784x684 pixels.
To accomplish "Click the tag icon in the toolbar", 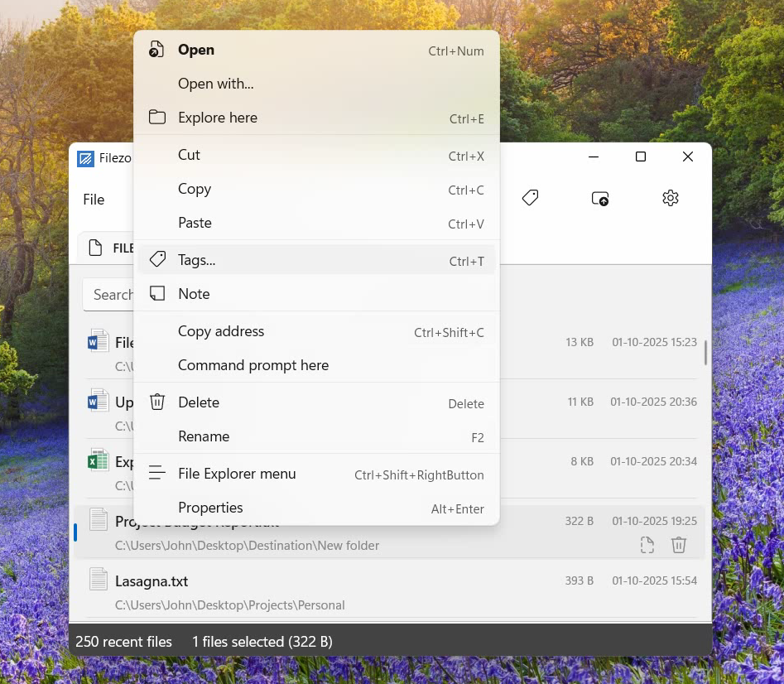I will point(530,198).
